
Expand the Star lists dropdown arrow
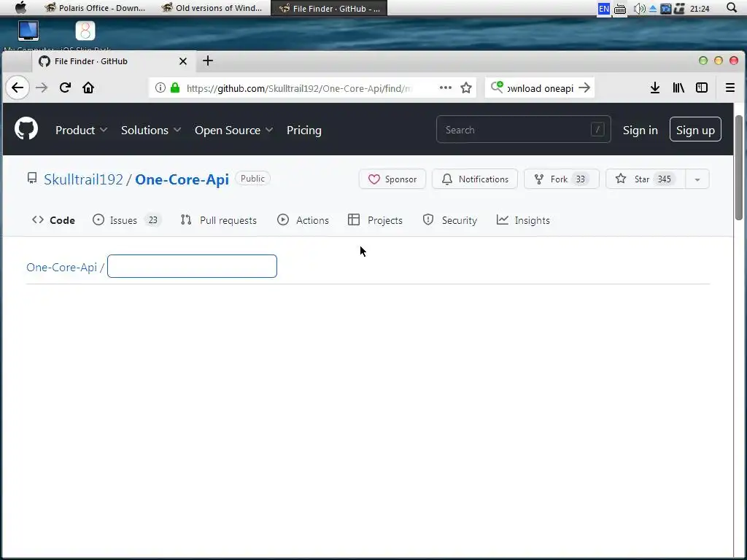pos(697,179)
